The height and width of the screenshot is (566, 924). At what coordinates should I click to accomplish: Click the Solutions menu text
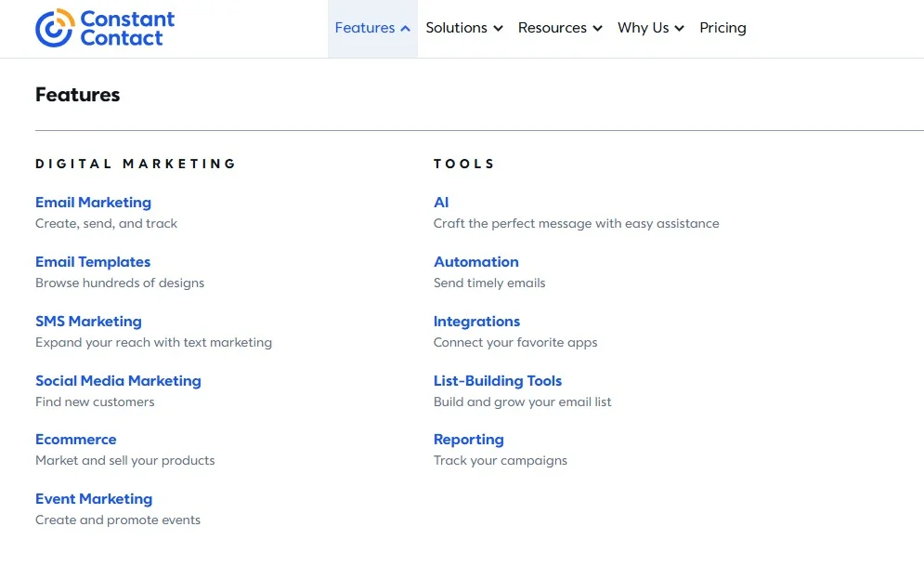456,28
